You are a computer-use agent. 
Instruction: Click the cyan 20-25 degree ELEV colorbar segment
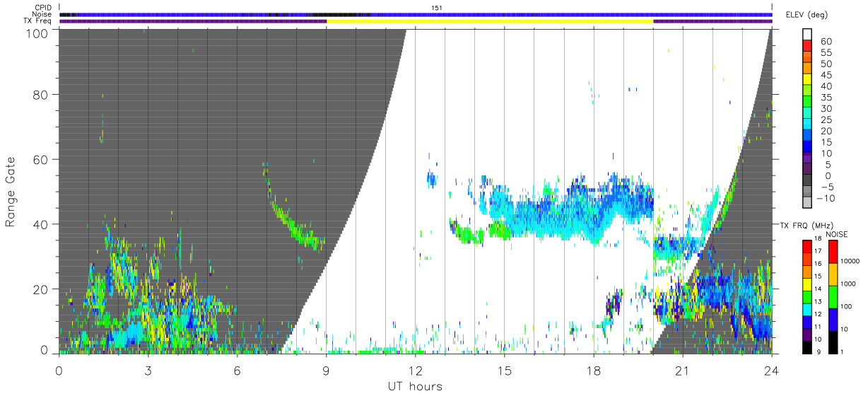[807, 124]
